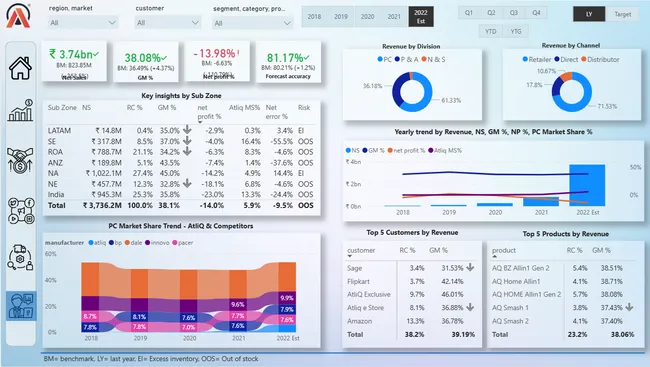
Task: Click the 2022 Est bar in yearly trend chart
Action: pos(587,185)
